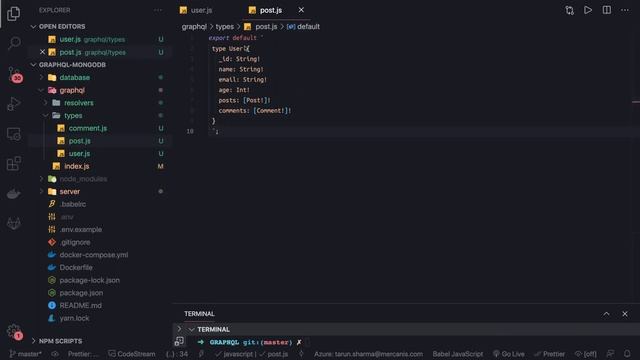Open notifications bell in status bar
640x360 pixels.
point(627,354)
